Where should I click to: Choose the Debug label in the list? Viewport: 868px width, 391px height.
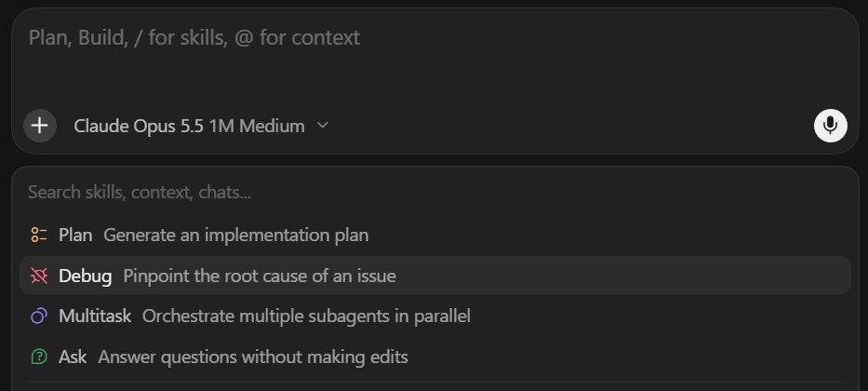tap(86, 276)
